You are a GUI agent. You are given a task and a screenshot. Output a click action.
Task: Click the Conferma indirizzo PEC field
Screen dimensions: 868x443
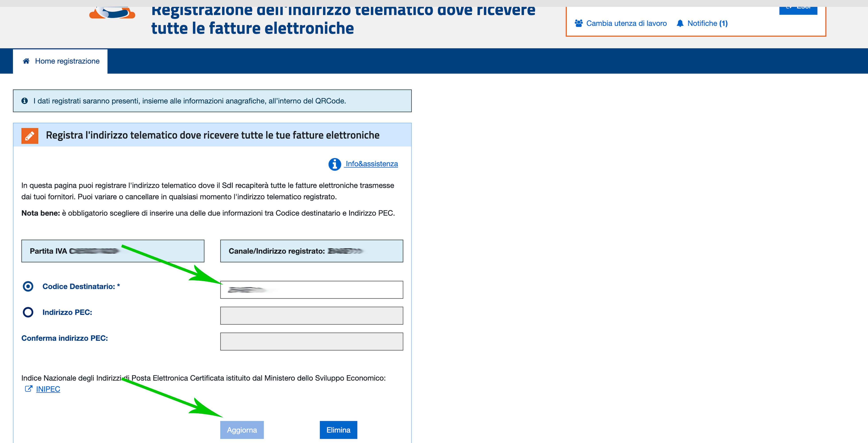pyautogui.click(x=311, y=342)
